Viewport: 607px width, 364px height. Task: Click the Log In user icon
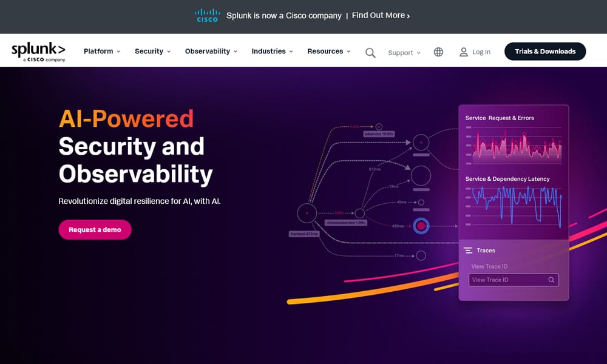(463, 52)
